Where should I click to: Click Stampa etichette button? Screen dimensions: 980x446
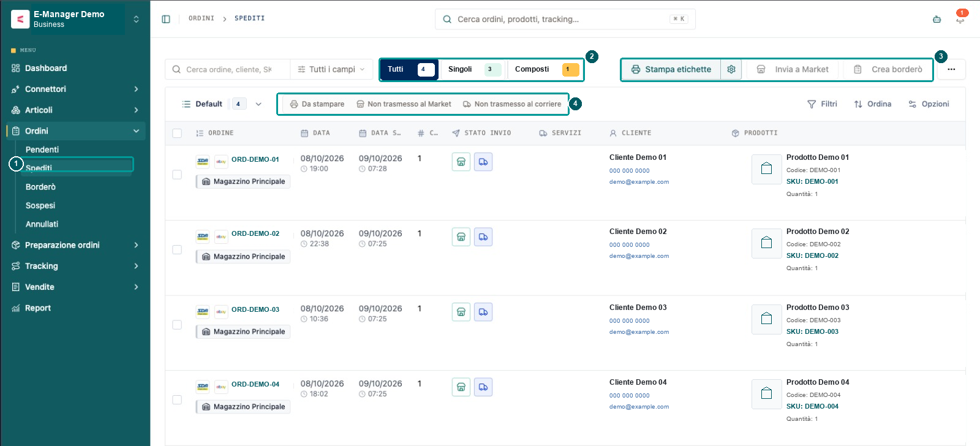[x=671, y=69]
